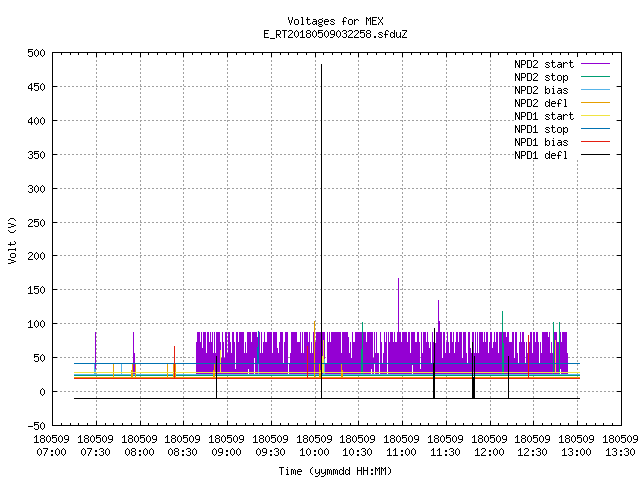Click the green spike near 10:30
The image size is (640, 480).
pos(362,347)
